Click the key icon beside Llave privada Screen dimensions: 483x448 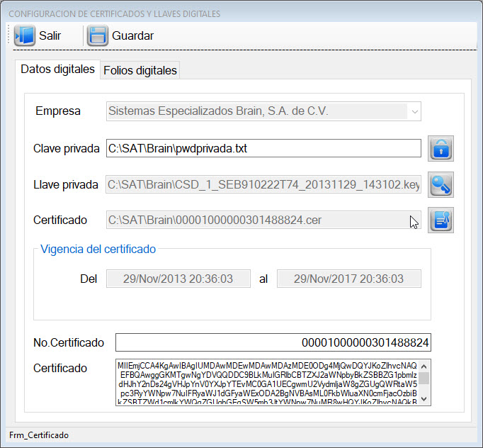click(x=441, y=184)
